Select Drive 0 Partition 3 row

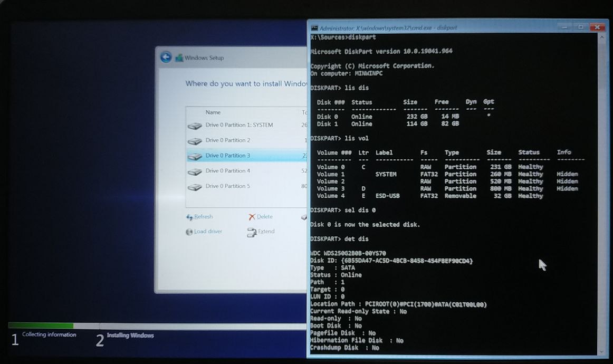247,156
